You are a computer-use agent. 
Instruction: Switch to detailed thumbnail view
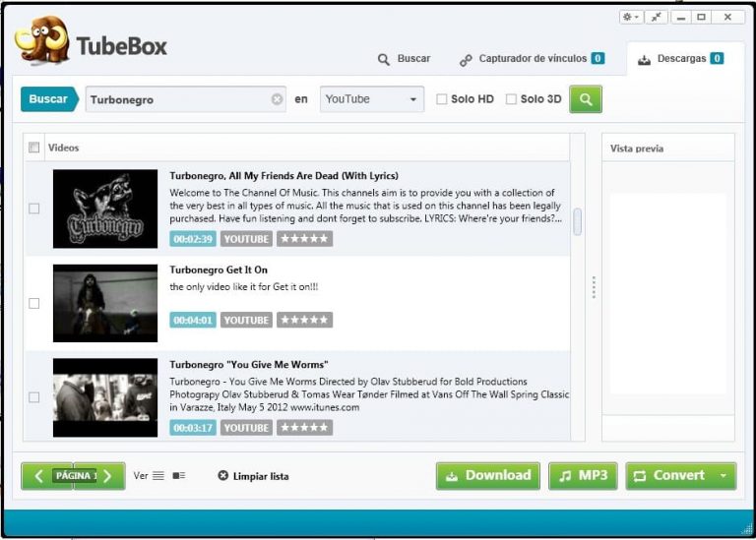(179, 476)
